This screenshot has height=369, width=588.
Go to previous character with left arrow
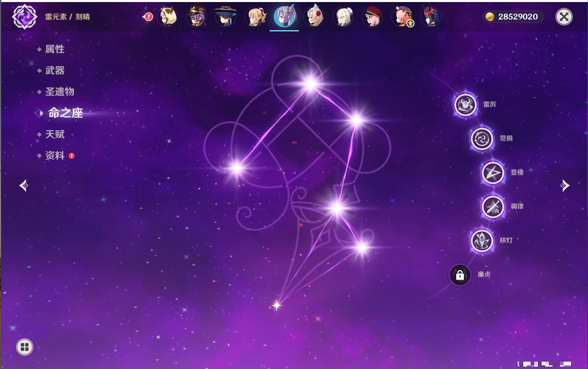[24, 186]
